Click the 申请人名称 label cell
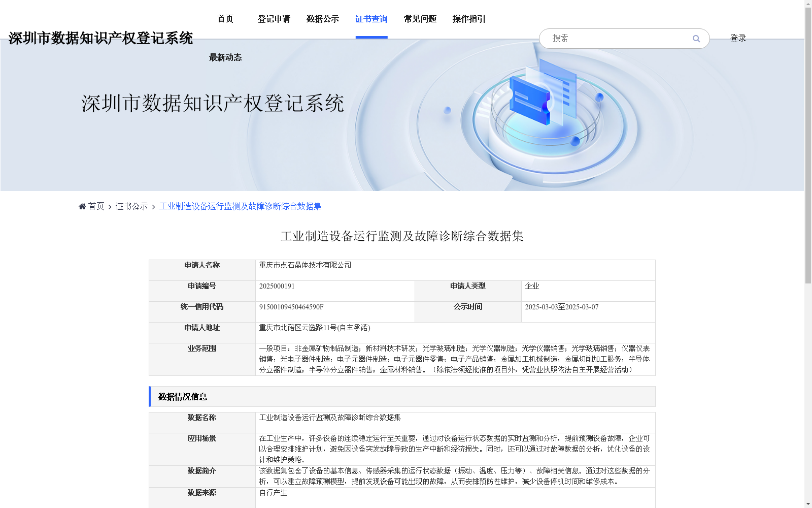Viewport: 812px width, 508px height. (202, 270)
